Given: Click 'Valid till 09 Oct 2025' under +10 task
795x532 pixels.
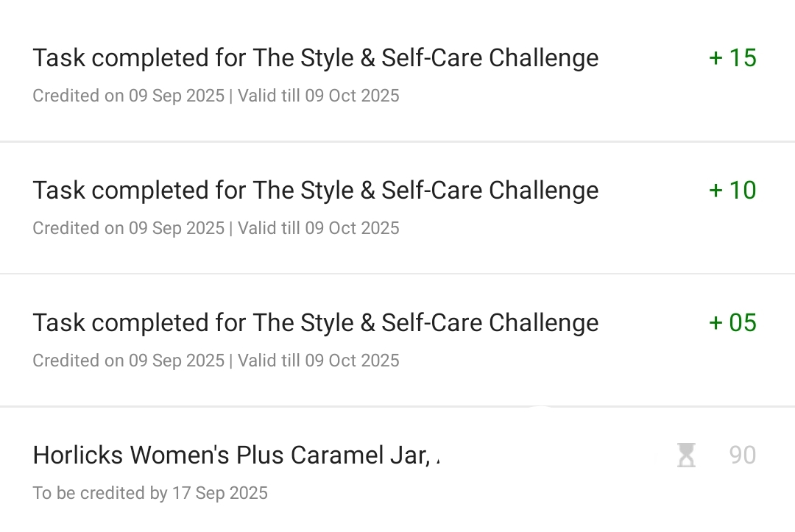Looking at the screenshot, I should click(318, 228).
